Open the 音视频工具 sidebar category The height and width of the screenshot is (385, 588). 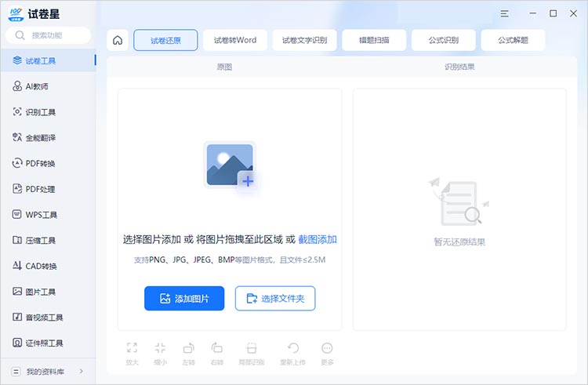48,317
